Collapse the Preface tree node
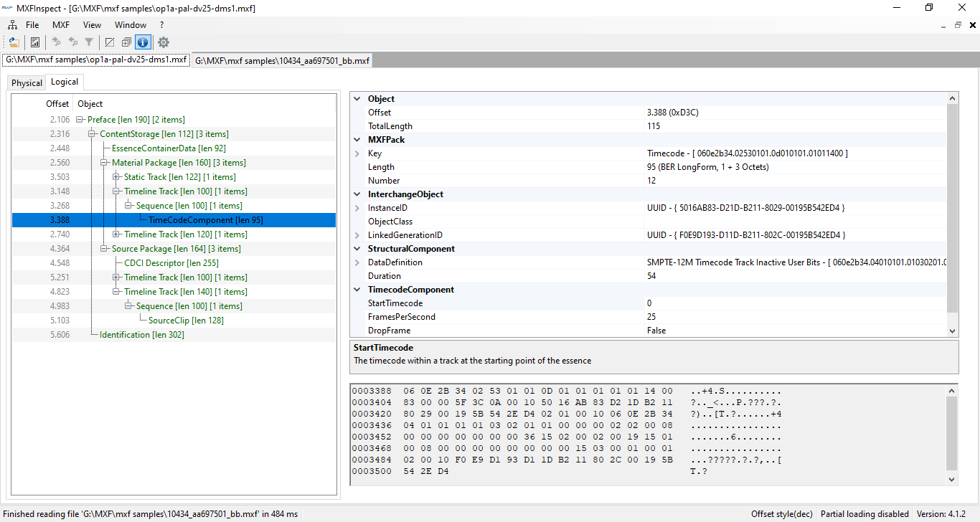 (80, 120)
